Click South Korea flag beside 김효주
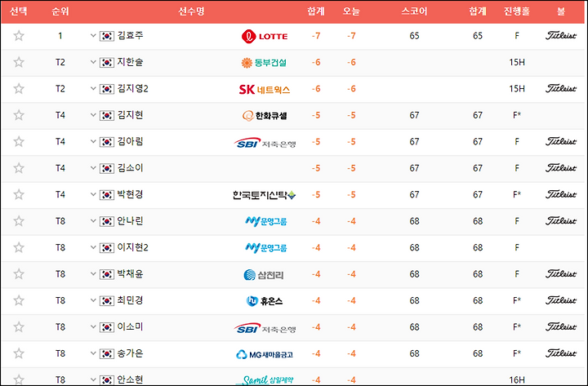This screenshot has height=386, width=588. coord(107,36)
